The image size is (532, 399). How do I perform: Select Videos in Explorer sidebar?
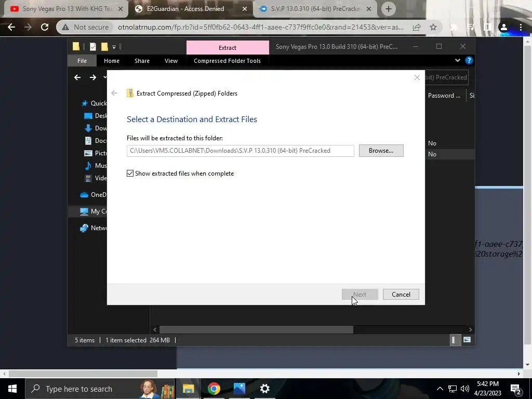tap(96, 178)
